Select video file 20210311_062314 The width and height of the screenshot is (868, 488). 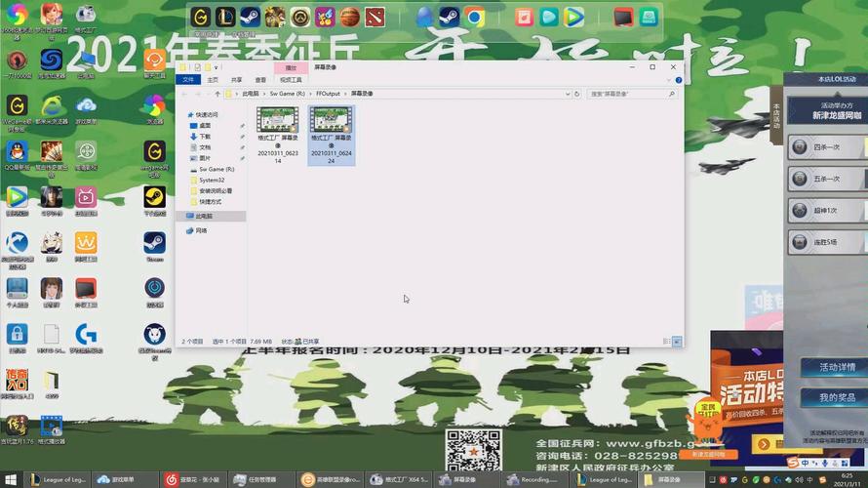tap(278, 136)
